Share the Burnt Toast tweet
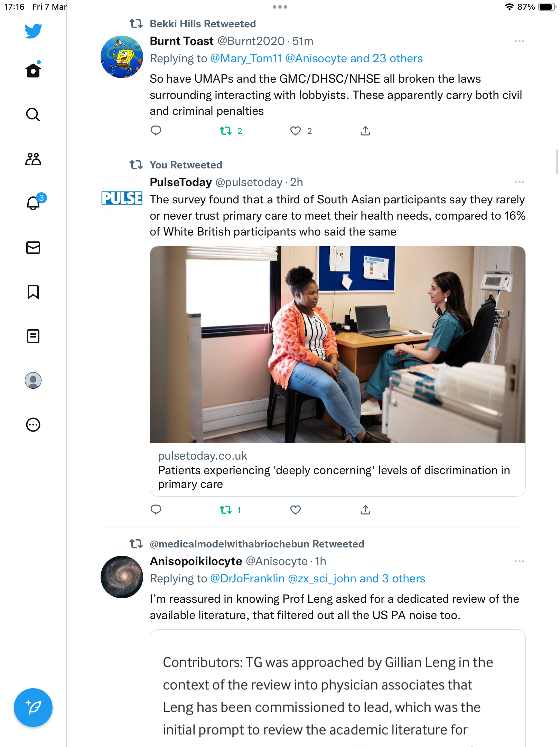560x747 pixels. tap(365, 131)
